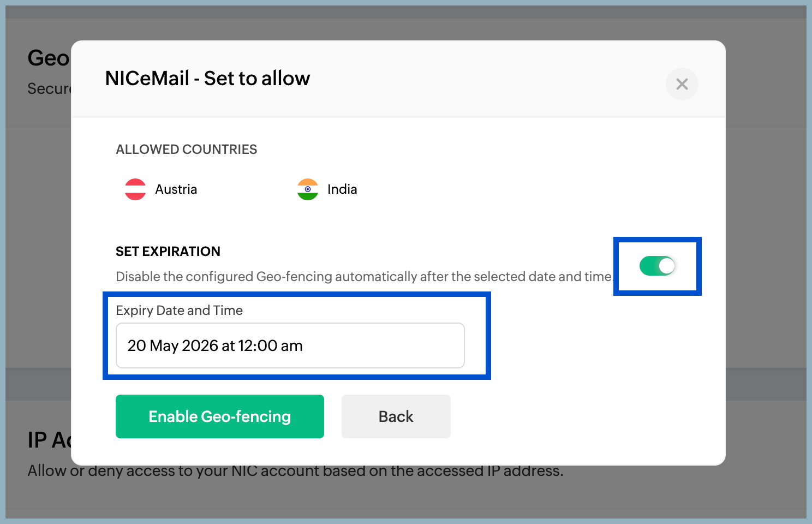Image resolution: width=812 pixels, height=524 pixels.
Task: Open the Expiry Date and Time field
Action: click(290, 346)
